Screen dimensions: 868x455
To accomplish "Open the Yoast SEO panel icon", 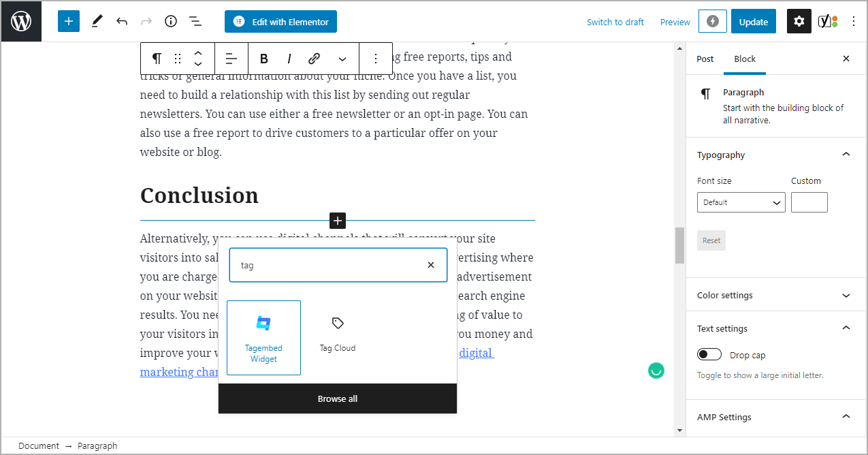I will (x=828, y=21).
